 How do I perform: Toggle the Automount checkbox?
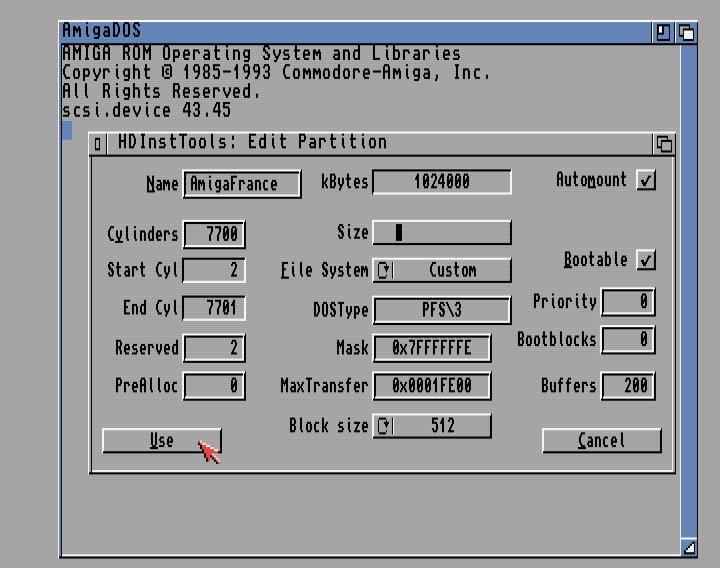[x=647, y=181]
